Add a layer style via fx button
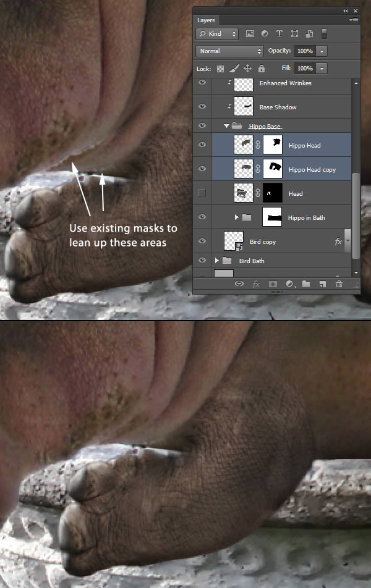This screenshot has height=588, width=371. coord(256,284)
